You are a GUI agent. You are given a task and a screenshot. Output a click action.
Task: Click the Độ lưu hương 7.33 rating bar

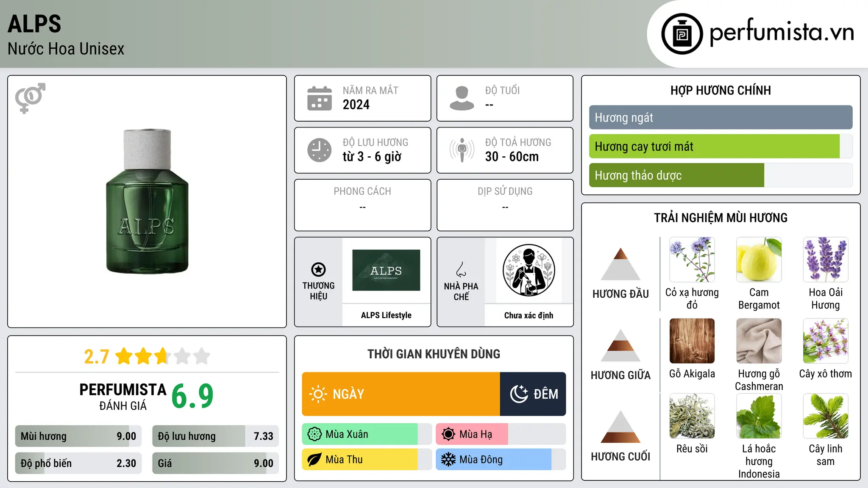[x=215, y=436]
